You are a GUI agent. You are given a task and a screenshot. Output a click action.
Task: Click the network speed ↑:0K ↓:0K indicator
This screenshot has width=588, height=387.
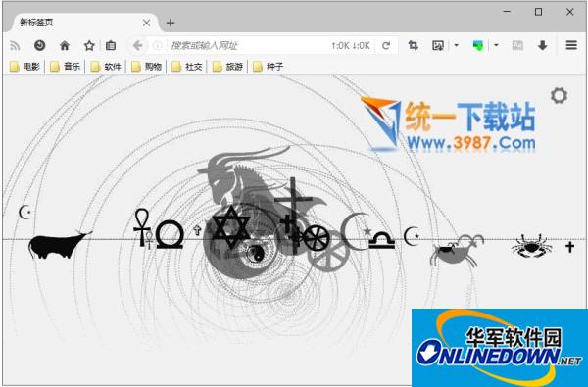351,46
